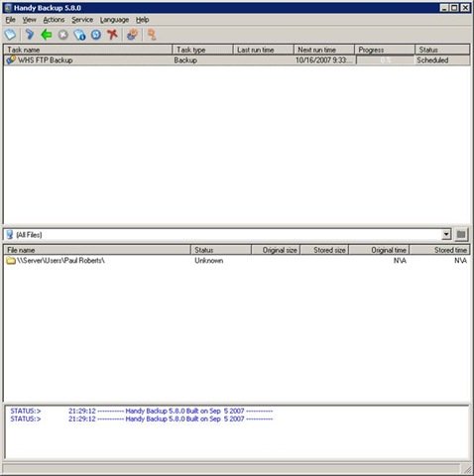Click the browse button beside file filter
The height and width of the screenshot is (476, 474).
click(461, 235)
